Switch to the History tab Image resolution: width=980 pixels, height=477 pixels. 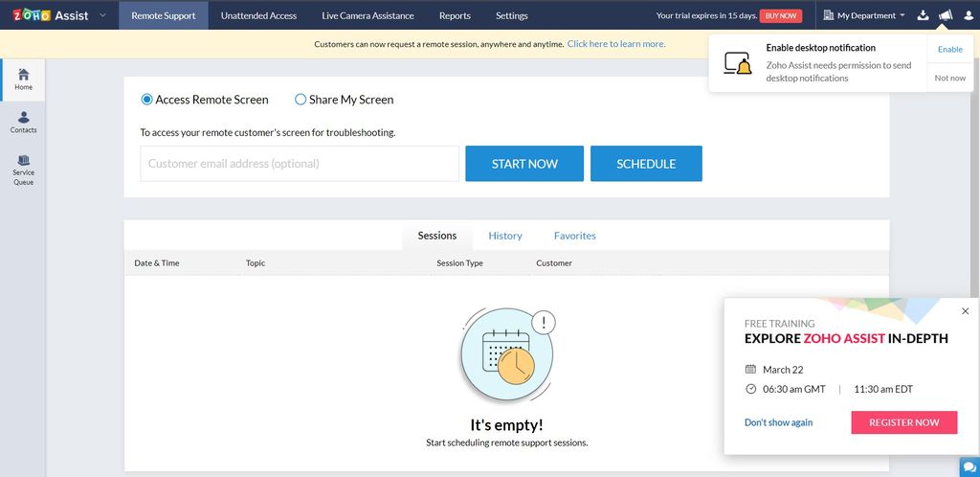coord(505,236)
